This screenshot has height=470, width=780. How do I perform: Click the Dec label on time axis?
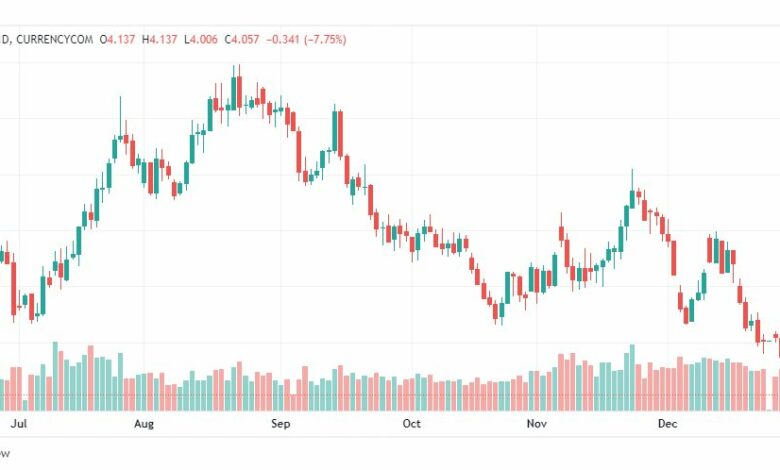click(667, 424)
